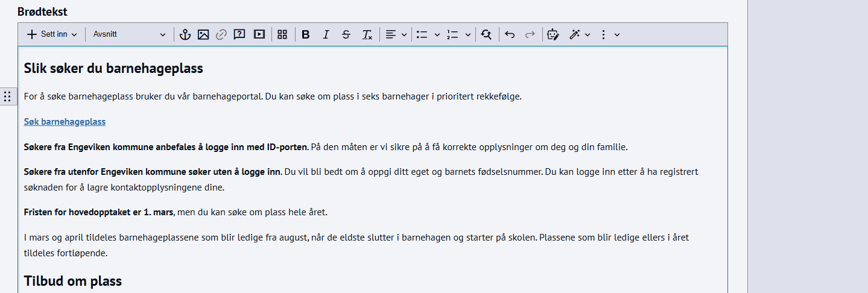Open the Sett inn menu
The width and height of the screenshot is (868, 293).
coord(52,34)
